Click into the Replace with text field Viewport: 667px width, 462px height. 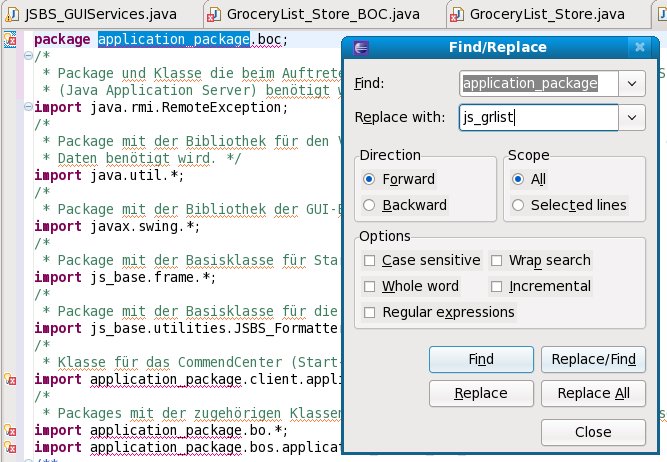coord(538,118)
